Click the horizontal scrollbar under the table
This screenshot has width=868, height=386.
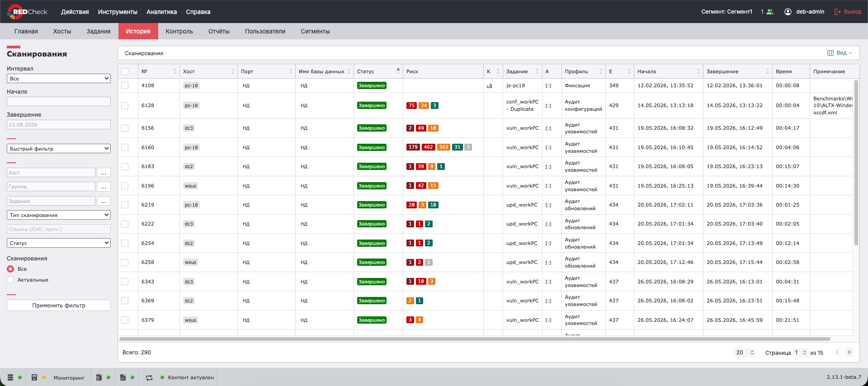click(475, 339)
